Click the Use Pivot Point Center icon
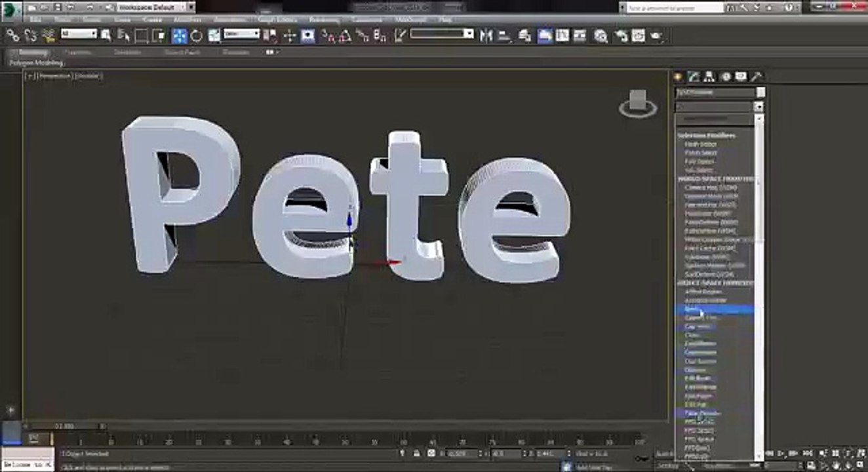The image size is (868, 472). (x=270, y=35)
